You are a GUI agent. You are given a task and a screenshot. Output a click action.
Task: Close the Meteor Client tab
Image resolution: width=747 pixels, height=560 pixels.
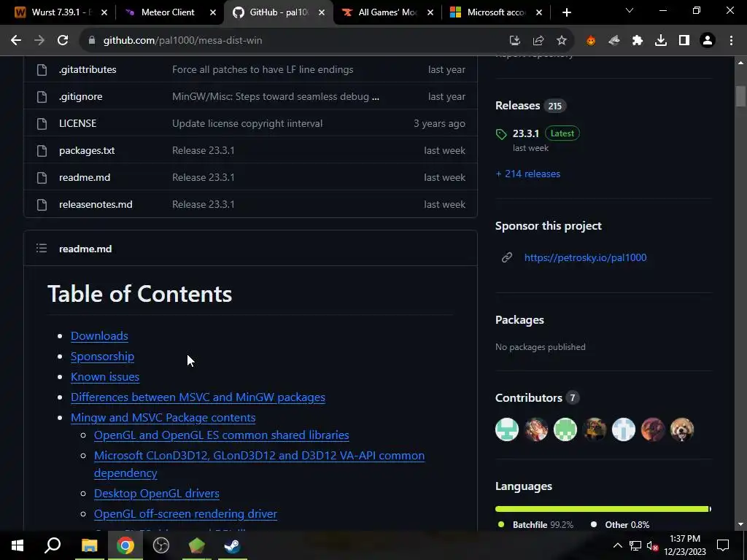(213, 12)
